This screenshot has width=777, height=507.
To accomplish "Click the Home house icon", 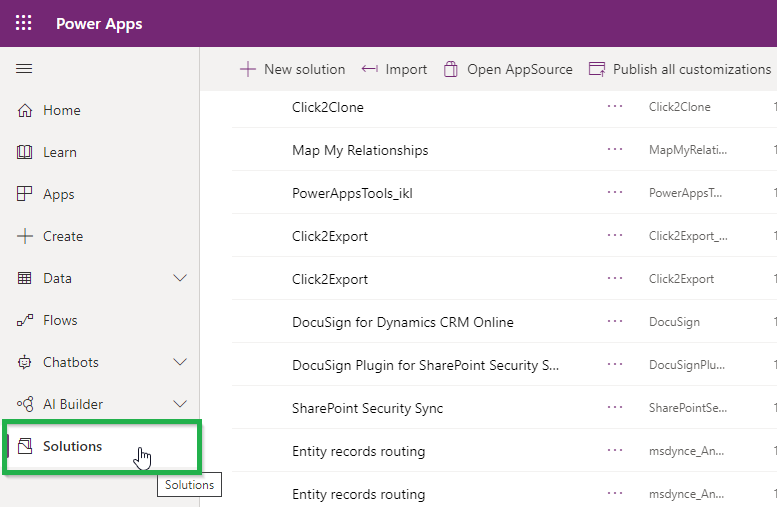I will [25, 110].
